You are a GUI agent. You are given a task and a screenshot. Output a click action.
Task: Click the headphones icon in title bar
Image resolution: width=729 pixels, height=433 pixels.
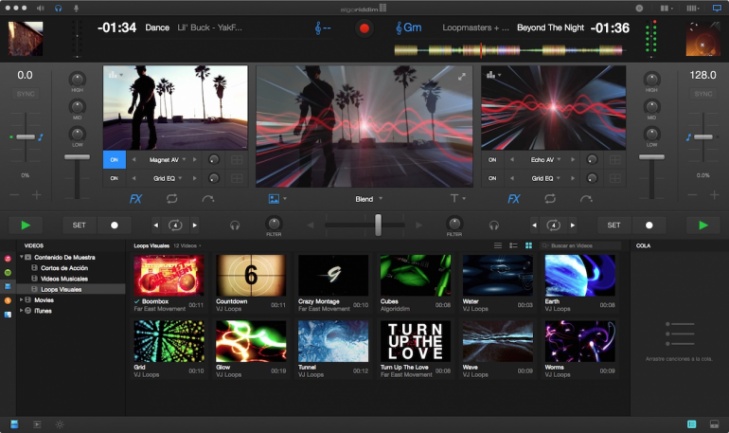(58, 8)
